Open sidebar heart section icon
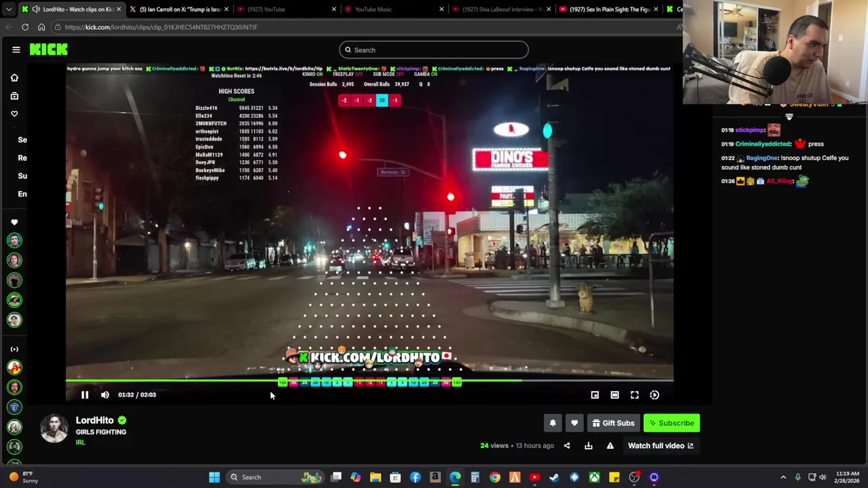The width and height of the screenshot is (868, 488). pyautogui.click(x=14, y=222)
